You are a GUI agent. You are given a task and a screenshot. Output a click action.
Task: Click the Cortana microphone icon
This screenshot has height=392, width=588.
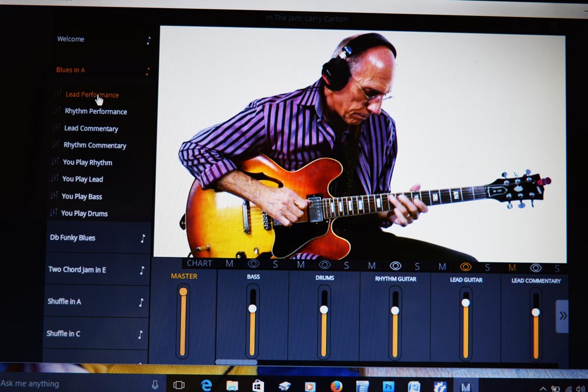[x=155, y=384]
